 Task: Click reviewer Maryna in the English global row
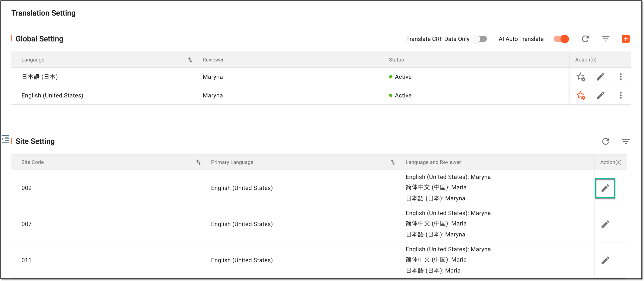(213, 95)
